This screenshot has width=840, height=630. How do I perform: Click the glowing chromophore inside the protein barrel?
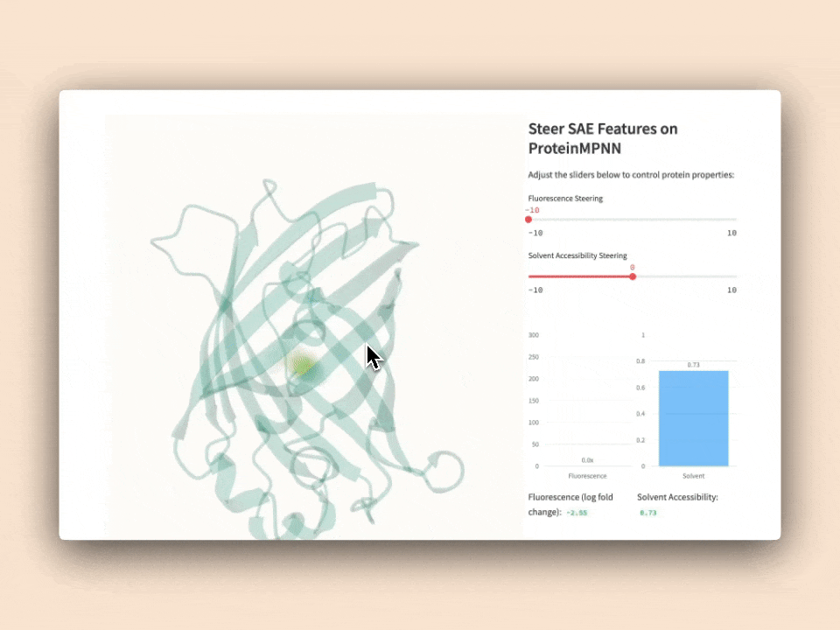[x=303, y=363]
